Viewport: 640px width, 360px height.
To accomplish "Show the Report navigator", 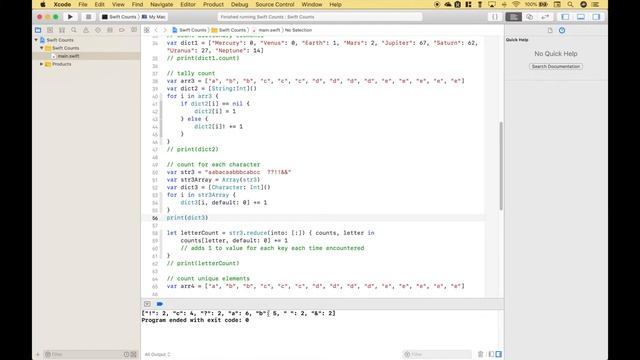I will click(x=134, y=30).
